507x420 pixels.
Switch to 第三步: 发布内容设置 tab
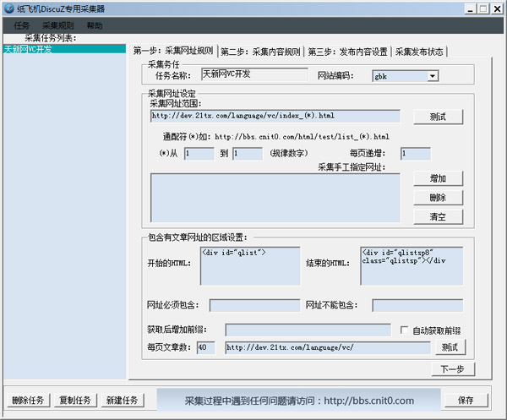pyautogui.click(x=347, y=51)
